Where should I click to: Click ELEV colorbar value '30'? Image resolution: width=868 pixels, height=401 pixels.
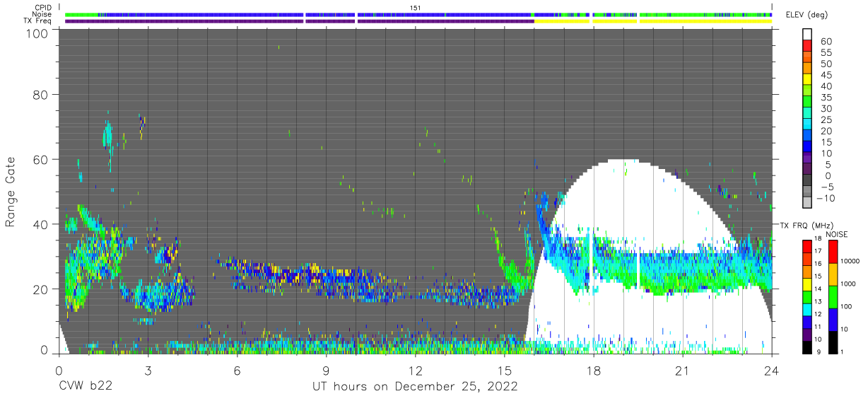pyautogui.click(x=827, y=108)
